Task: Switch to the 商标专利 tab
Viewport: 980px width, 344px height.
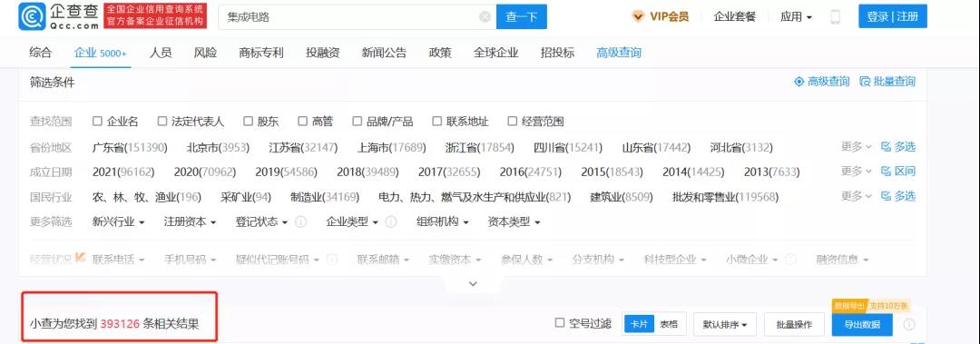Action: pyautogui.click(x=261, y=53)
